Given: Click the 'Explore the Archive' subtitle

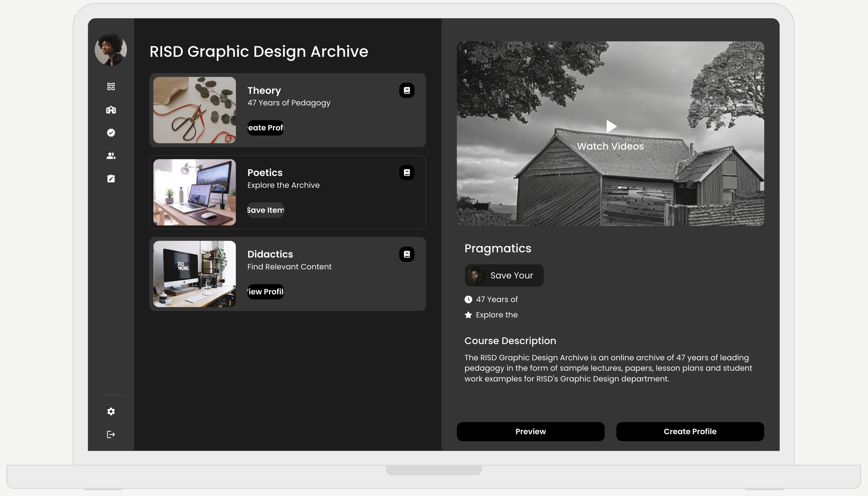Looking at the screenshot, I should [x=283, y=185].
